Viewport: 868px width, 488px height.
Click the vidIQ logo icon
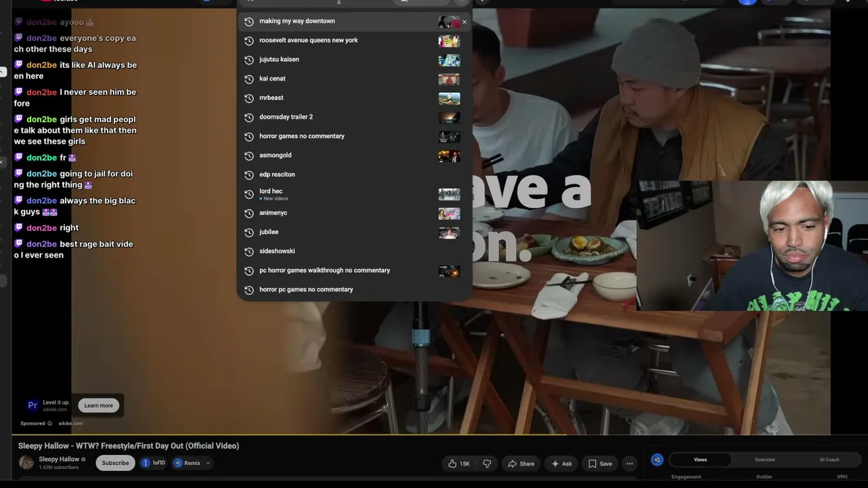pyautogui.click(x=657, y=460)
